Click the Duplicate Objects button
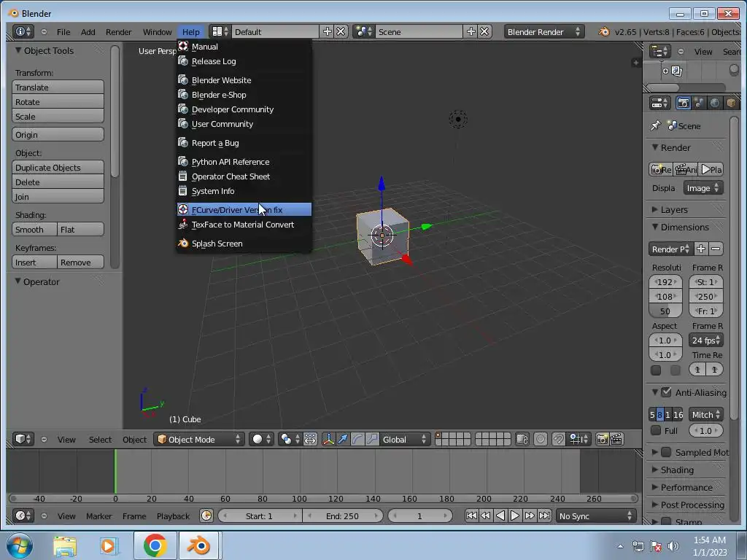Image resolution: width=747 pixels, height=560 pixels. point(58,168)
